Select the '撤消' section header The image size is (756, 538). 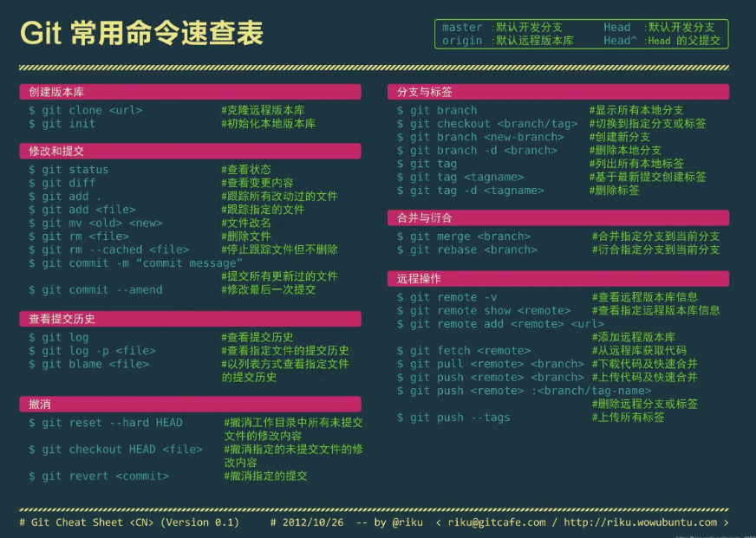(x=190, y=404)
